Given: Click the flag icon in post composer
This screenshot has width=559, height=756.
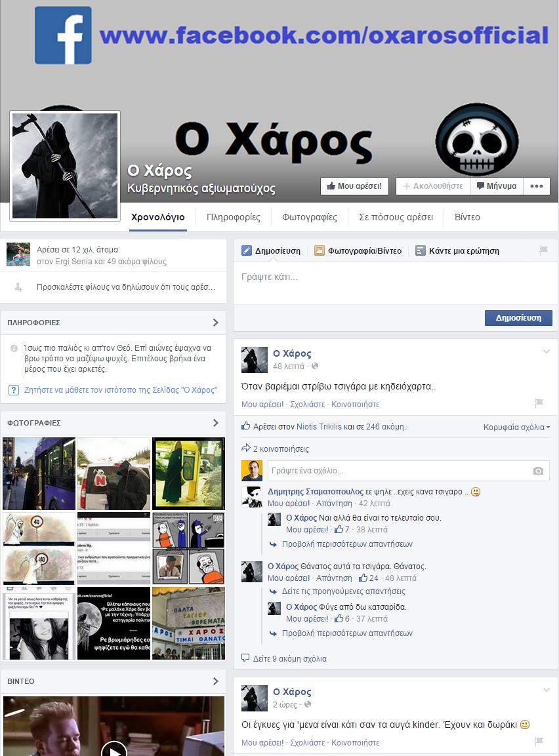Looking at the screenshot, I should point(543,250).
